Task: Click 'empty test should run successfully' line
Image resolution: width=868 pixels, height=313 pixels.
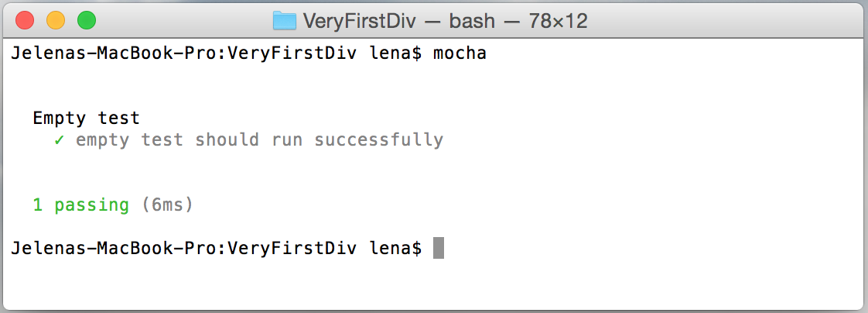Action: (259, 139)
